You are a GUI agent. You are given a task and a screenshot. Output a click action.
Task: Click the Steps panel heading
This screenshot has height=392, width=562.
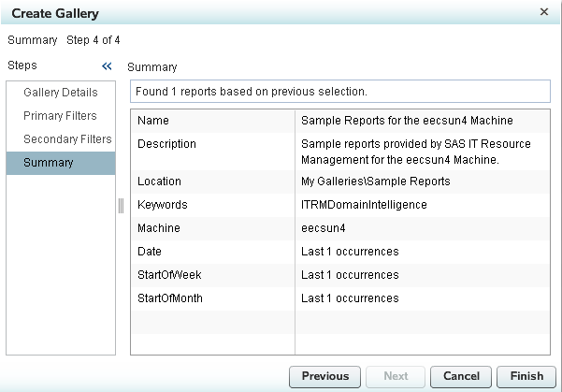pyautogui.click(x=22, y=65)
